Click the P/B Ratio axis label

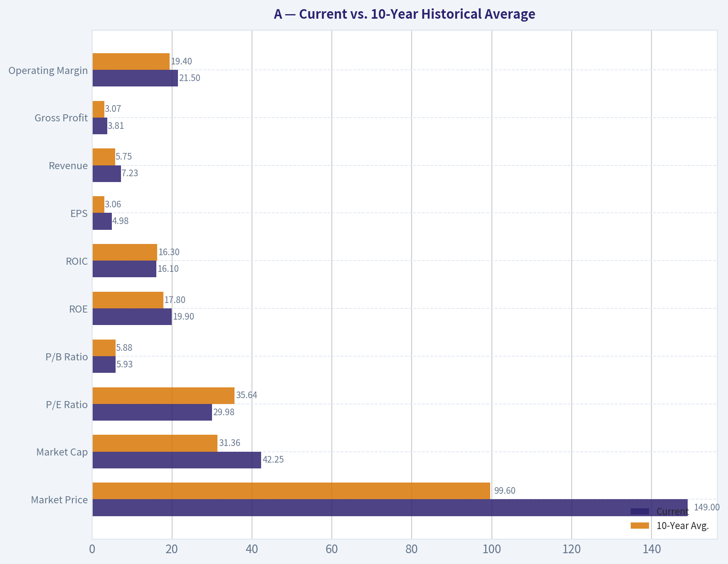(67, 357)
